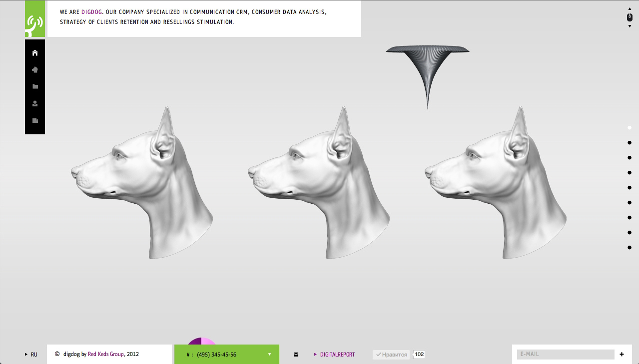Select the seventh page dot
Image resolution: width=639 pixels, height=364 pixels.
(630, 218)
